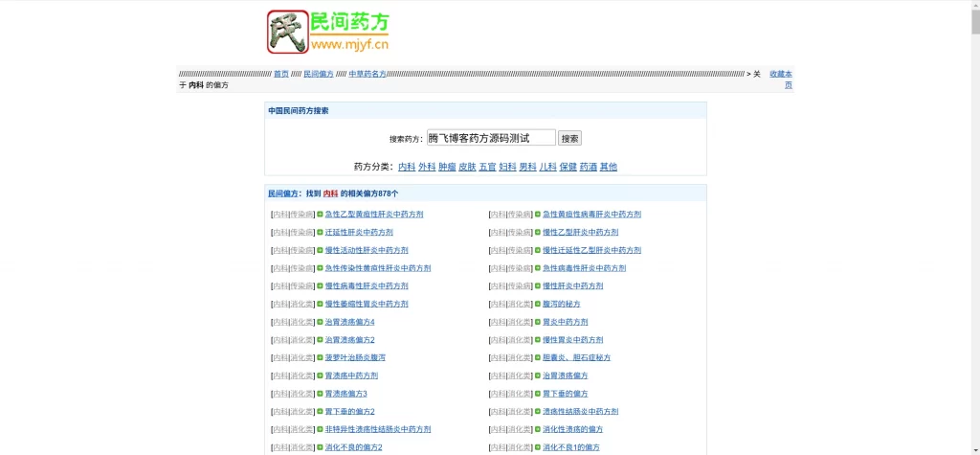Click the 民间药方 site logo
Image resolution: width=980 pixels, height=455 pixels.
click(328, 32)
